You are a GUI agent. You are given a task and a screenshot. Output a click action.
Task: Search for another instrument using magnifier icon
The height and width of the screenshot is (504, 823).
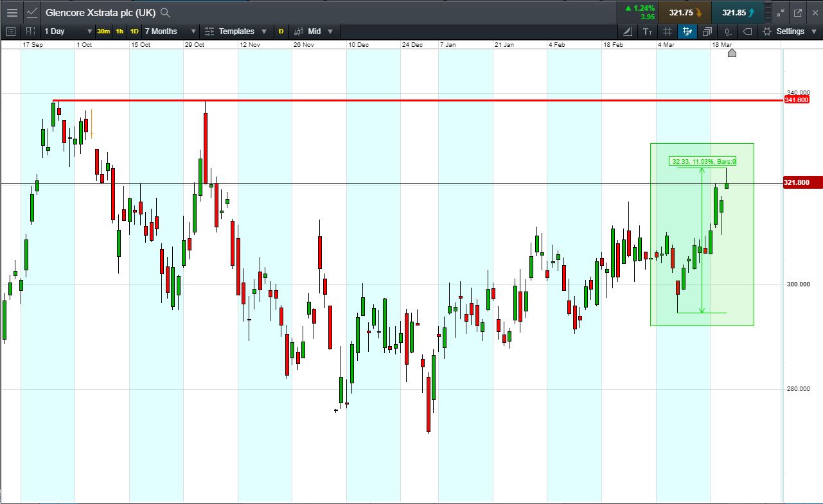[x=165, y=12]
